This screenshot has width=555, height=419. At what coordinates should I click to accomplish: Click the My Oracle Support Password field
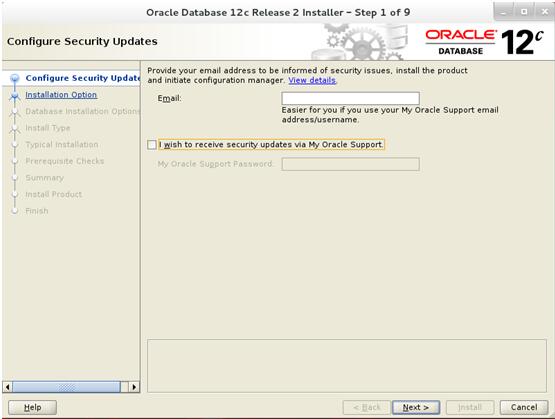pyautogui.click(x=350, y=164)
